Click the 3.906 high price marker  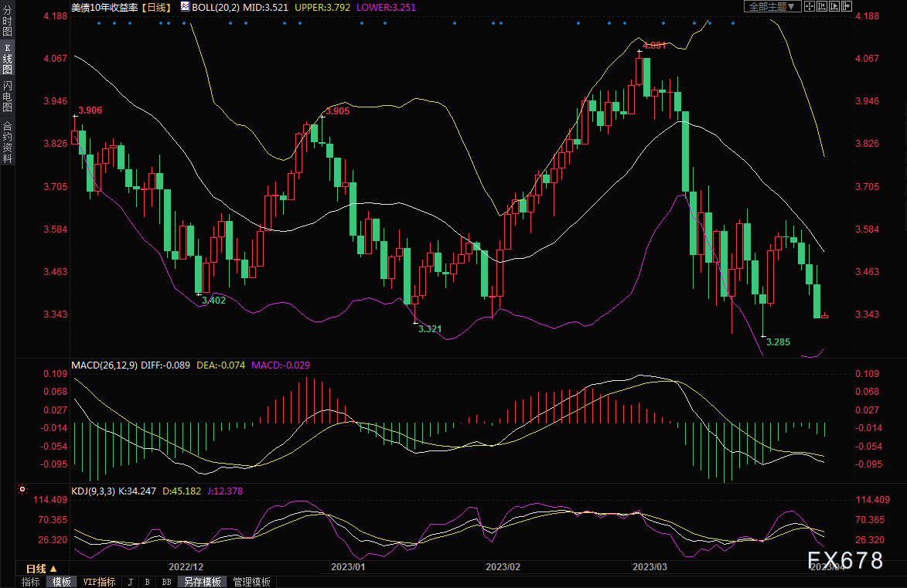90,110
